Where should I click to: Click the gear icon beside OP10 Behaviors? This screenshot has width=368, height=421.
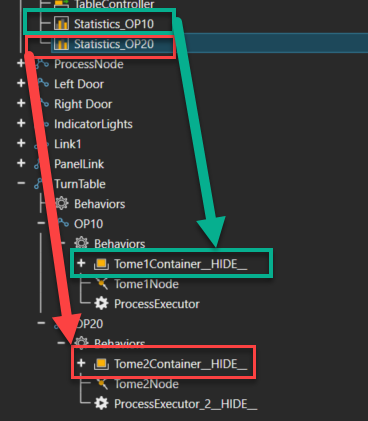point(81,243)
